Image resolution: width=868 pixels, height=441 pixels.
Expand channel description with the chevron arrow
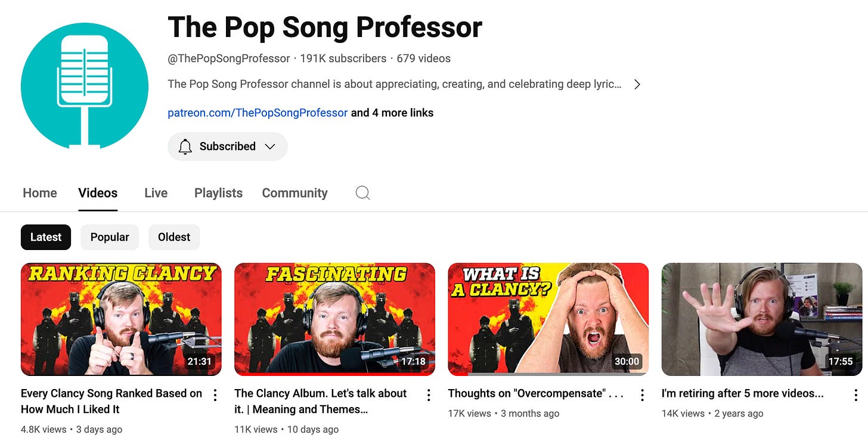click(x=637, y=84)
